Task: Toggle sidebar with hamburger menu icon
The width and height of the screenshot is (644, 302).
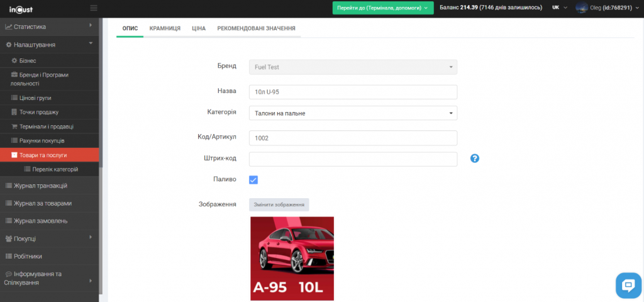Action: (x=94, y=8)
